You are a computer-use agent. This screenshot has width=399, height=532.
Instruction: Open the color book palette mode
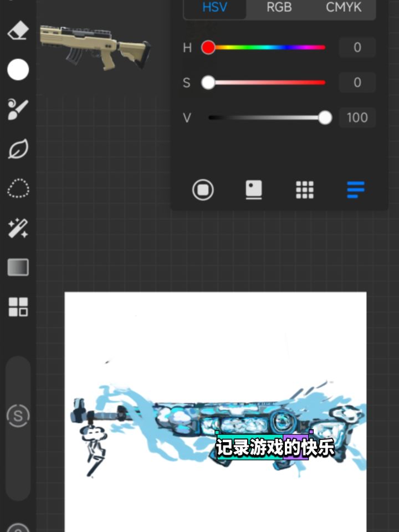coord(254,190)
